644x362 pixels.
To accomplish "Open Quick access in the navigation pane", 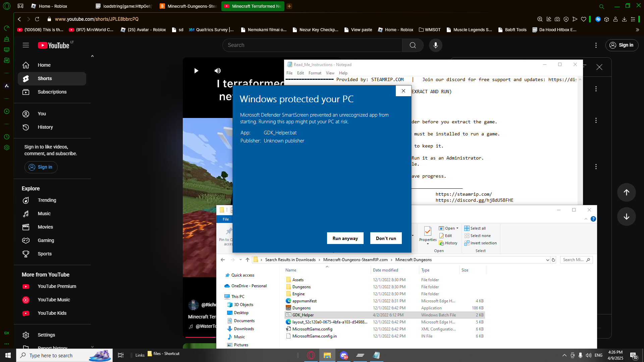I will [x=243, y=275].
